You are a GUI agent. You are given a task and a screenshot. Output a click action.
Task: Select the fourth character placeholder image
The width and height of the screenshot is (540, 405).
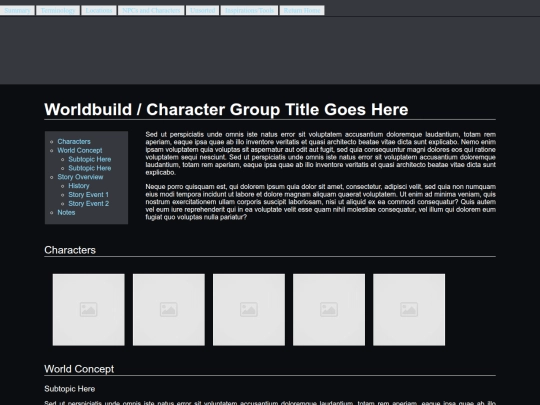pyautogui.click(x=329, y=310)
